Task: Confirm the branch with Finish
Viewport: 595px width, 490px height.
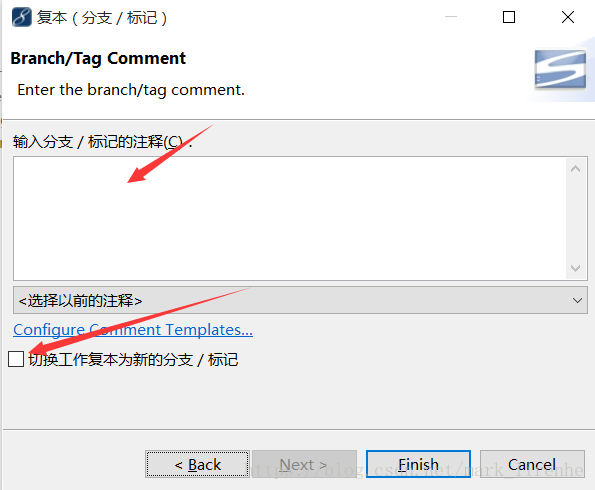Action: 418,464
